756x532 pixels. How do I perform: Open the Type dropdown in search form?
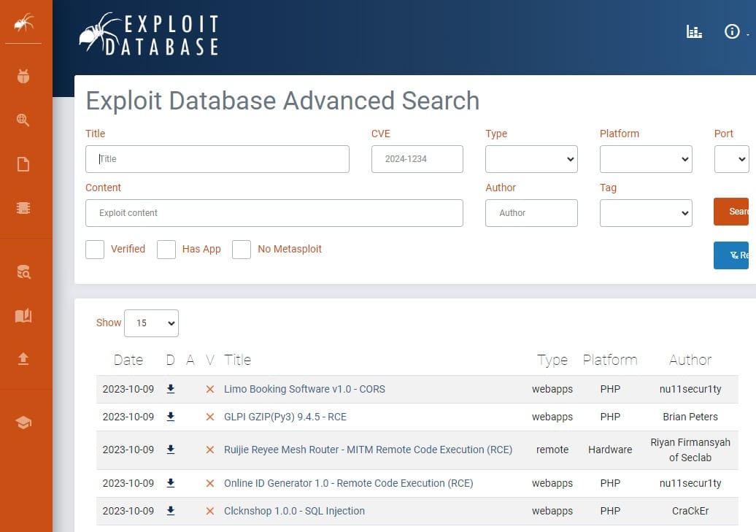point(531,159)
